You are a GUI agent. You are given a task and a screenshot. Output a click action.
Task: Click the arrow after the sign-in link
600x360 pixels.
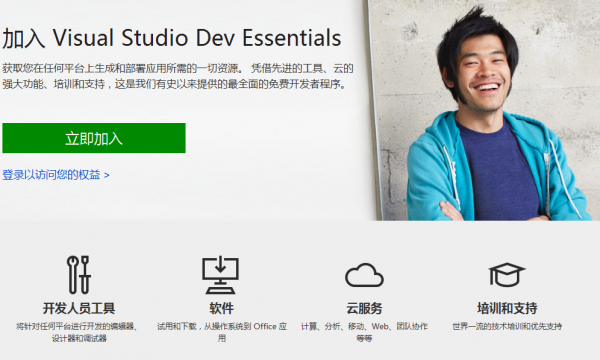[107, 175]
